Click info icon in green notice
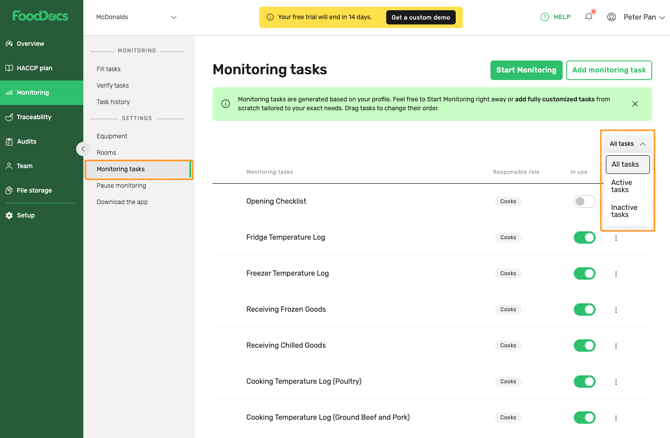This screenshot has height=438, width=670. click(226, 104)
